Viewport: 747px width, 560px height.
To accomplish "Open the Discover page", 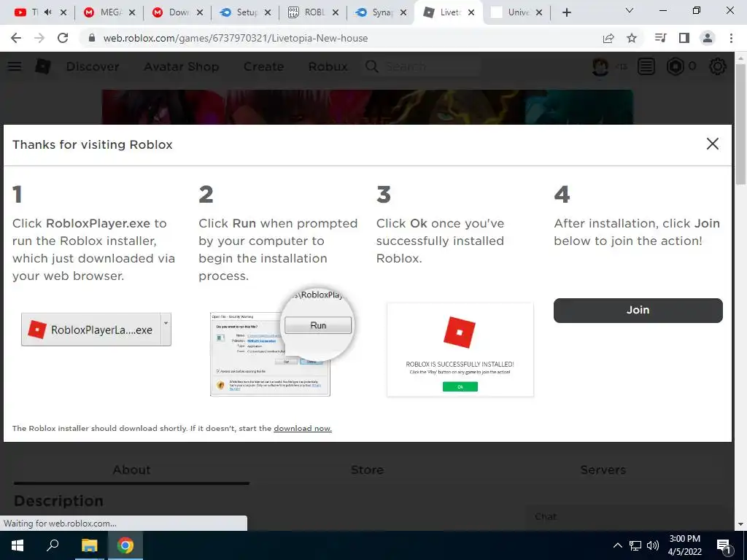I will click(x=93, y=66).
